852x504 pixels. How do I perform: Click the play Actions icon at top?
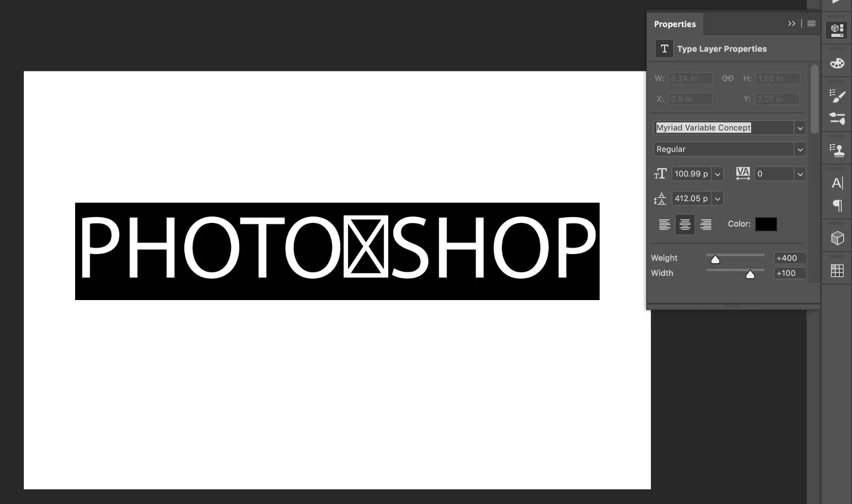[837, 2]
